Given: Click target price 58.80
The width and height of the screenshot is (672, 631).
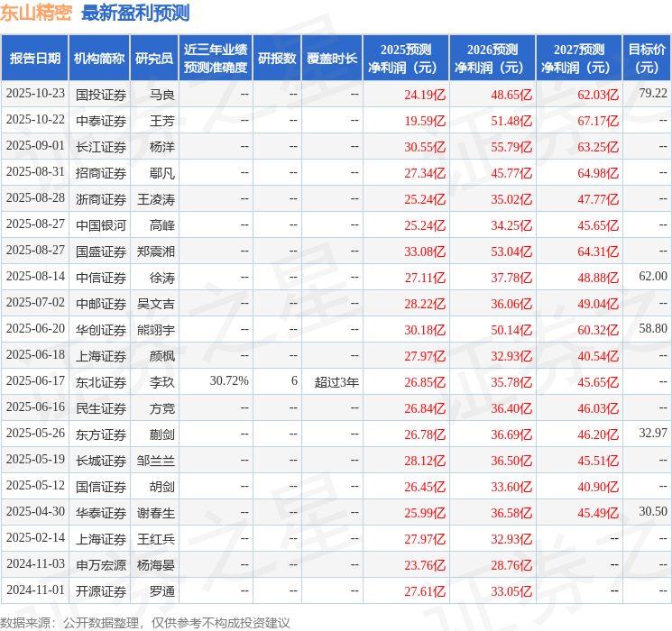Looking at the screenshot, I should pyautogui.click(x=653, y=328).
